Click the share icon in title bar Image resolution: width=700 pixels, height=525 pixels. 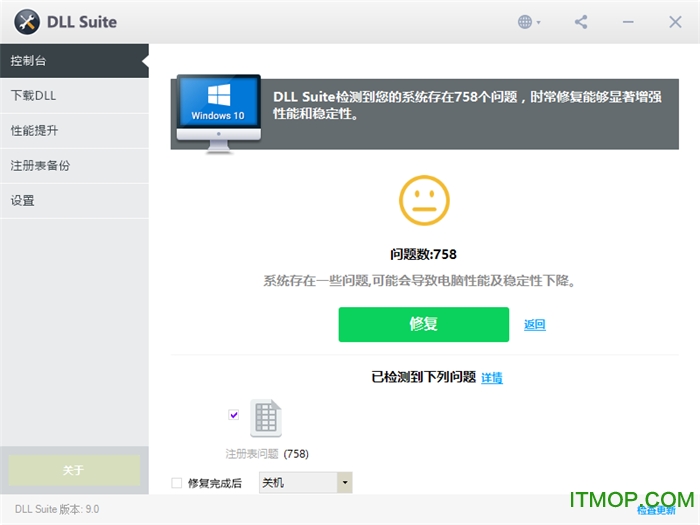(581, 22)
